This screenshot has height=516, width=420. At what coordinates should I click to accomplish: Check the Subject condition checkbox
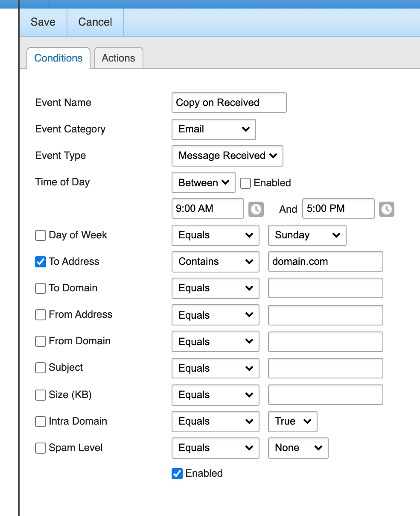[41, 368]
